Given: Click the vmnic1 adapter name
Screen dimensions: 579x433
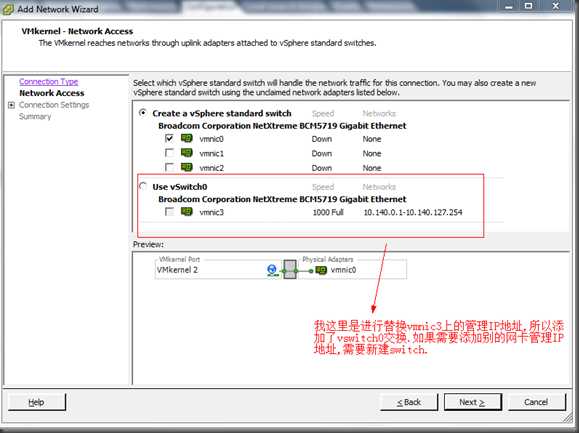Looking at the screenshot, I should [x=212, y=154].
